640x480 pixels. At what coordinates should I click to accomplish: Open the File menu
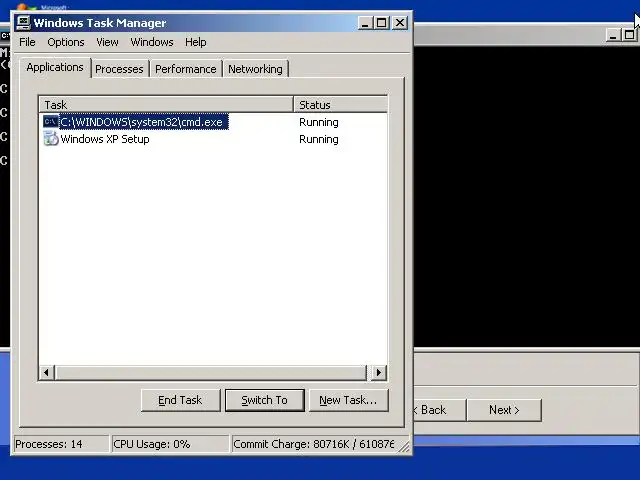pyautogui.click(x=27, y=42)
